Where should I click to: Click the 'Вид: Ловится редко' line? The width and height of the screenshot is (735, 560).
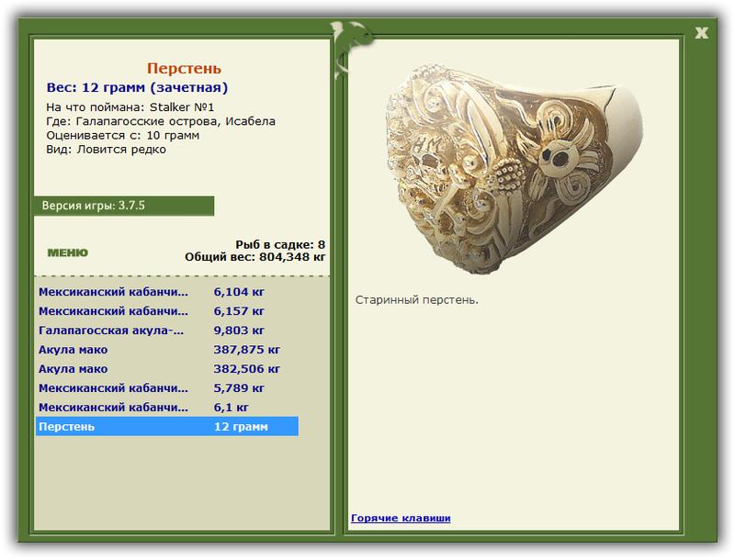coord(106,150)
